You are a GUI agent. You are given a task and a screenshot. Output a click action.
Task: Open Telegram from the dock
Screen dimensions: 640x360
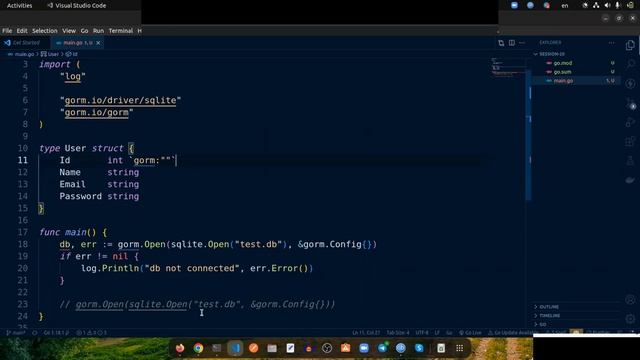coord(382,348)
